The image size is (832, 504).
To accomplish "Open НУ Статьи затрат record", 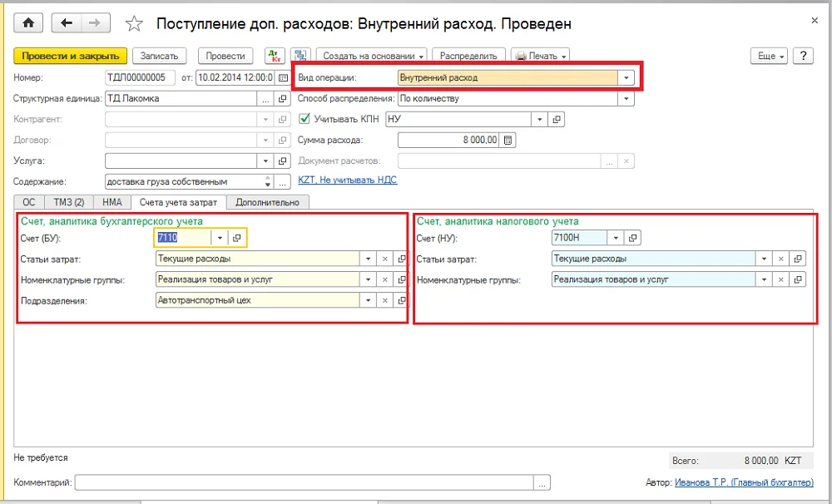I will (798, 259).
